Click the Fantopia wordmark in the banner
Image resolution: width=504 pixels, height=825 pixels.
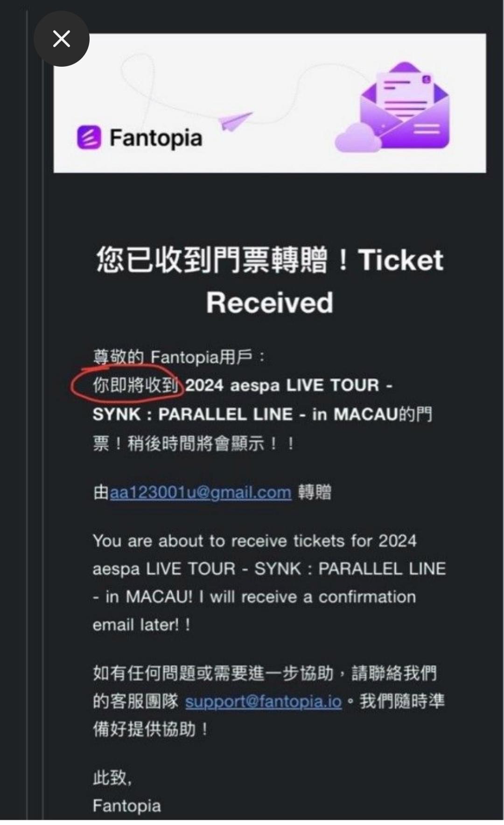tap(156, 138)
